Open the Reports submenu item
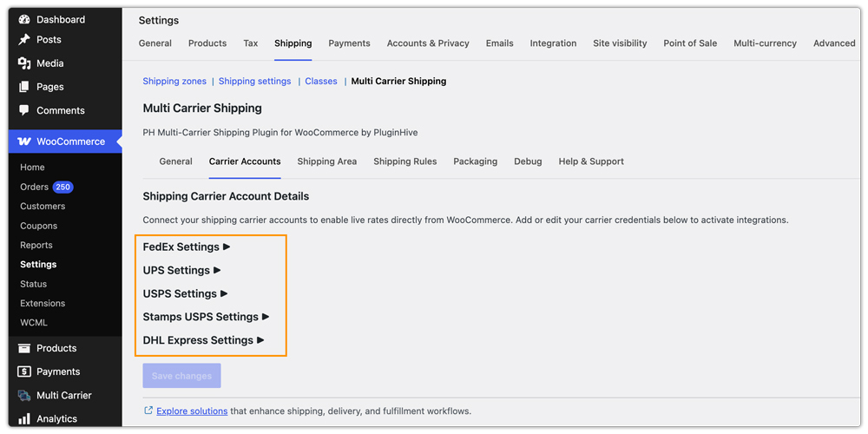 (36, 246)
